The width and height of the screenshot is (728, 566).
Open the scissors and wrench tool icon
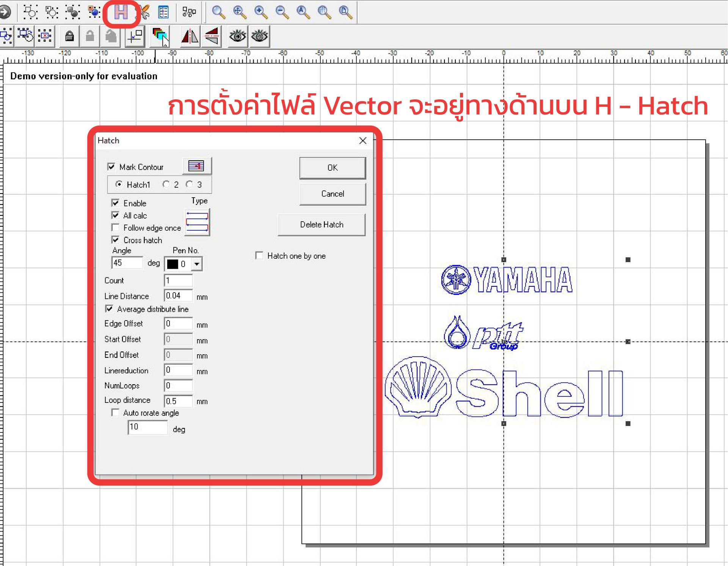(x=143, y=13)
